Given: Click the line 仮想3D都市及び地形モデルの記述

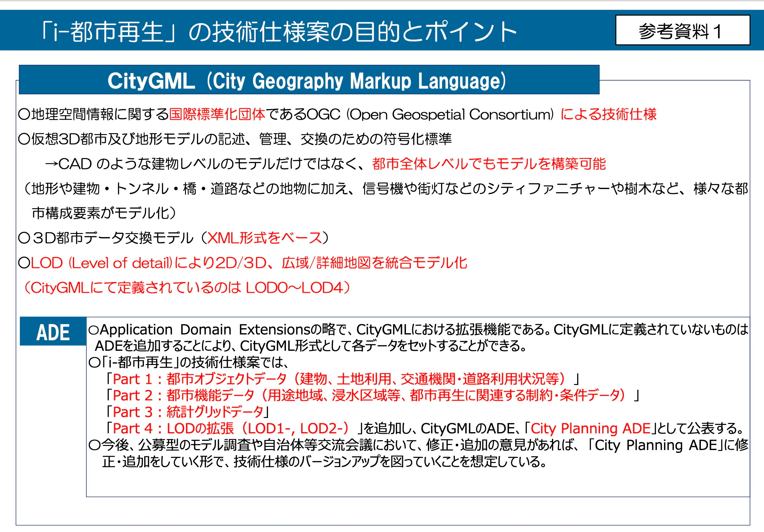Looking at the screenshot, I should (x=235, y=139).
